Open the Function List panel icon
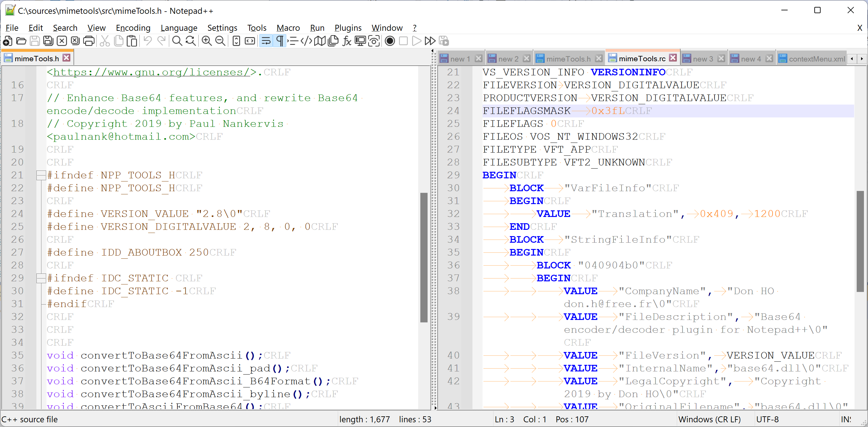This screenshot has width=868, height=427. point(346,41)
